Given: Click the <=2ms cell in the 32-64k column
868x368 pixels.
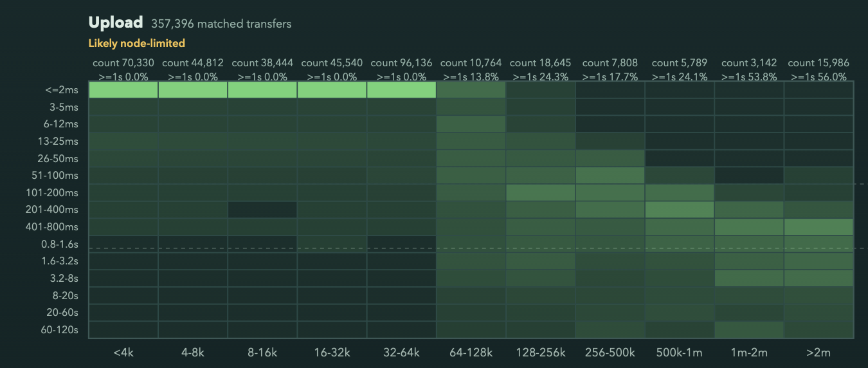Looking at the screenshot, I should (401, 90).
